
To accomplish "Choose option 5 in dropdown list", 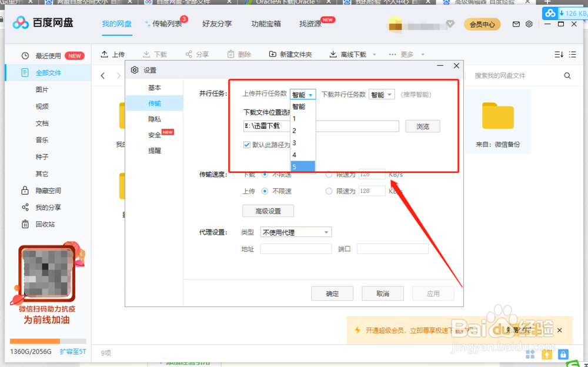I will pos(303,166).
